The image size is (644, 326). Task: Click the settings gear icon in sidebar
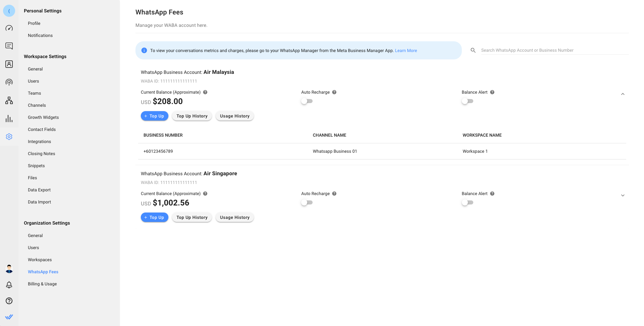click(9, 137)
